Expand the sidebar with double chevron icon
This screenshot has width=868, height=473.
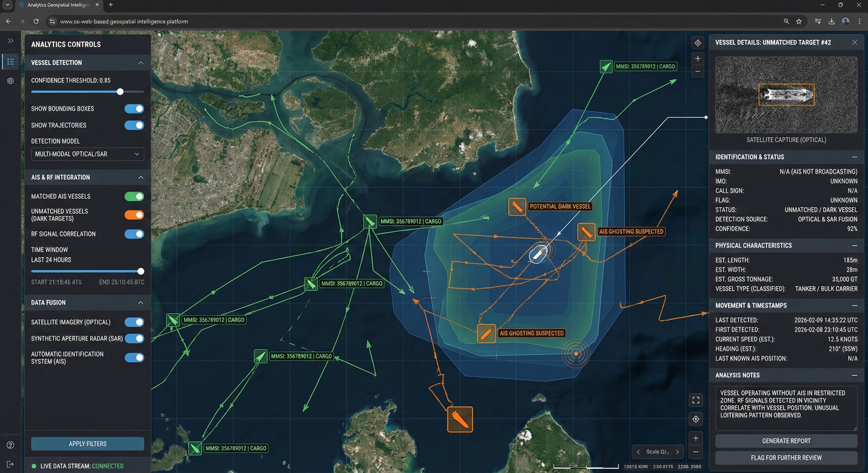point(10,41)
